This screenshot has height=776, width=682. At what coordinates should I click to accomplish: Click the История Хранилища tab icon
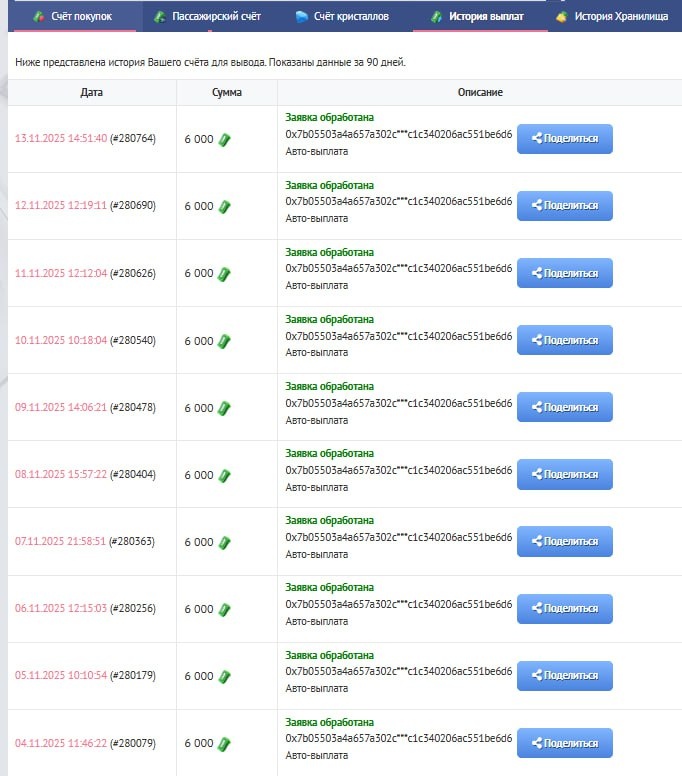[562, 17]
